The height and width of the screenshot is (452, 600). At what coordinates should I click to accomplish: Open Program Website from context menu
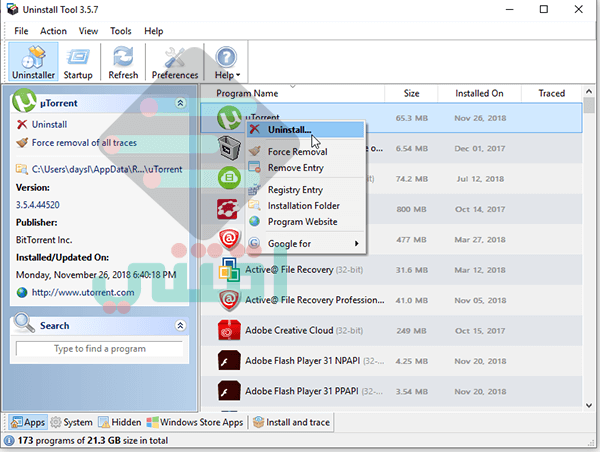(305, 222)
